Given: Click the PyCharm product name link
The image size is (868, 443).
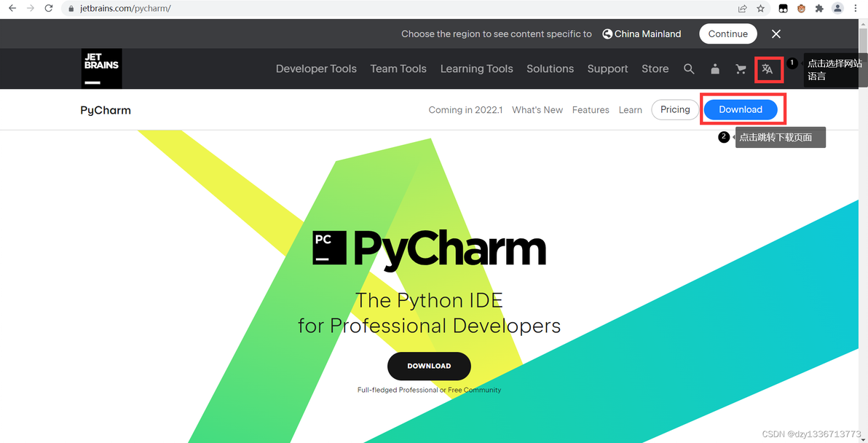Looking at the screenshot, I should pyautogui.click(x=106, y=110).
